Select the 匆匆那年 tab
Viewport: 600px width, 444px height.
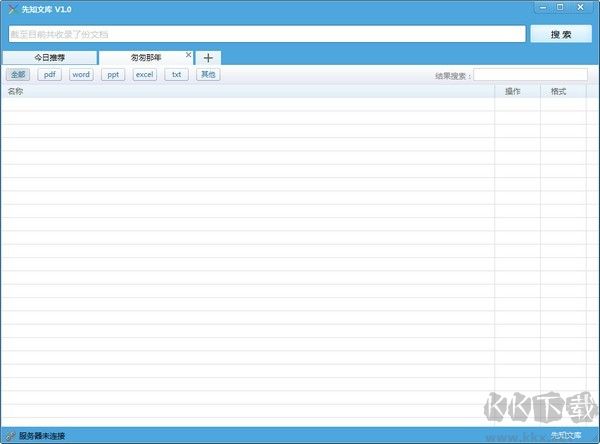point(146,58)
